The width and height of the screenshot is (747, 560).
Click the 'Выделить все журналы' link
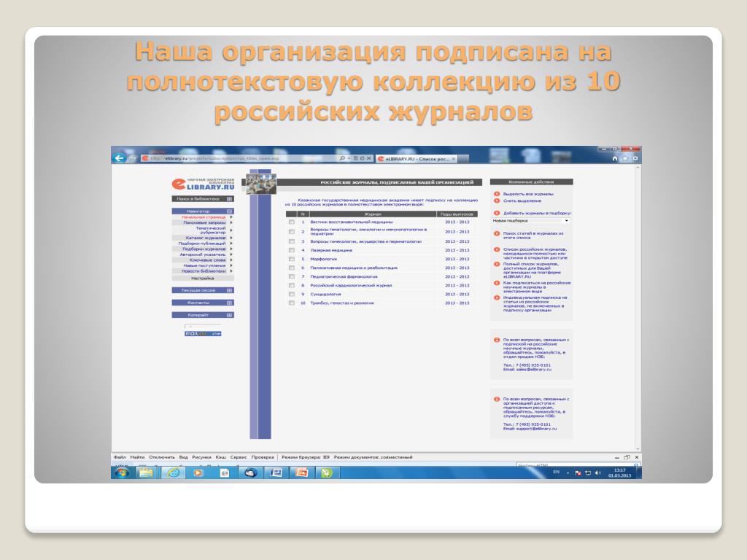click(x=528, y=194)
